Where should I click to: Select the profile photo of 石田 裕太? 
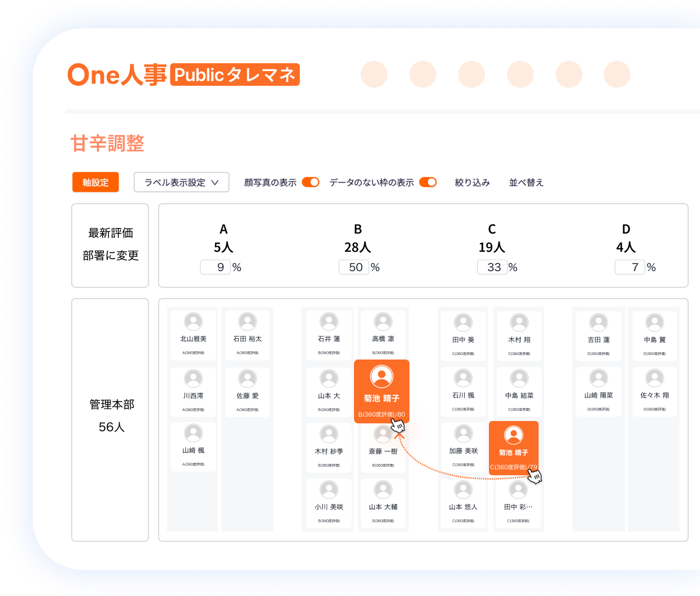(x=247, y=322)
